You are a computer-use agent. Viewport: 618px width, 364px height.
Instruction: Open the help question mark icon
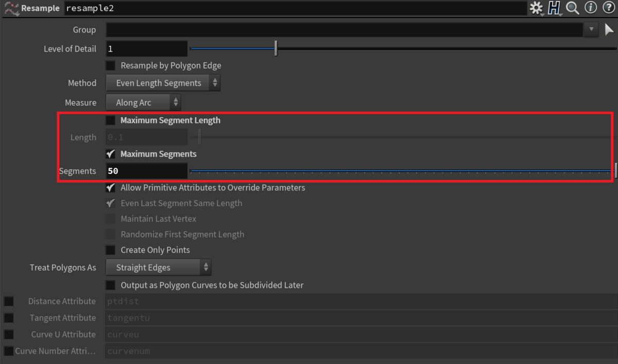tap(608, 8)
